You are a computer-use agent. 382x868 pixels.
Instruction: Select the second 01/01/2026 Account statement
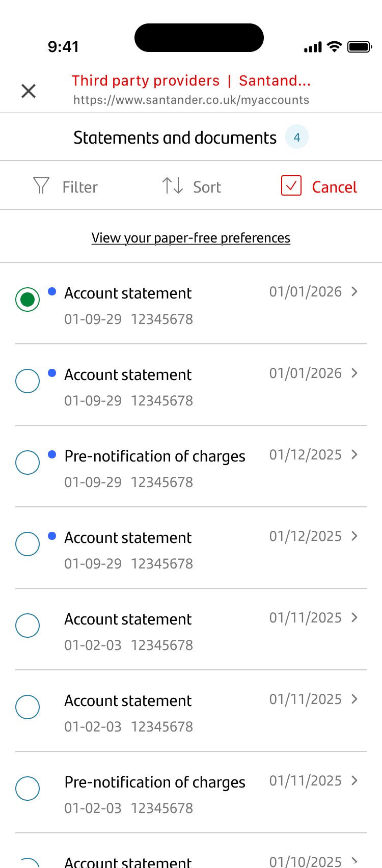(x=28, y=381)
